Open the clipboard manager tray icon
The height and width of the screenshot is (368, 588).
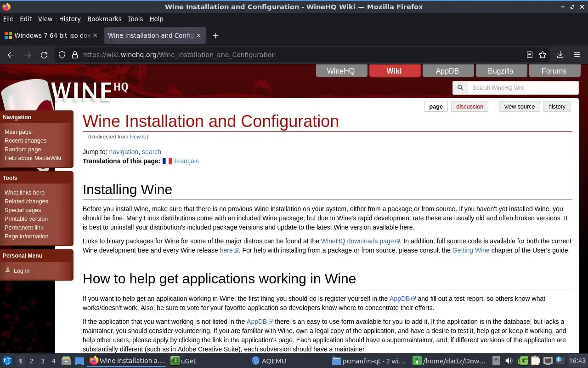[x=535, y=361]
